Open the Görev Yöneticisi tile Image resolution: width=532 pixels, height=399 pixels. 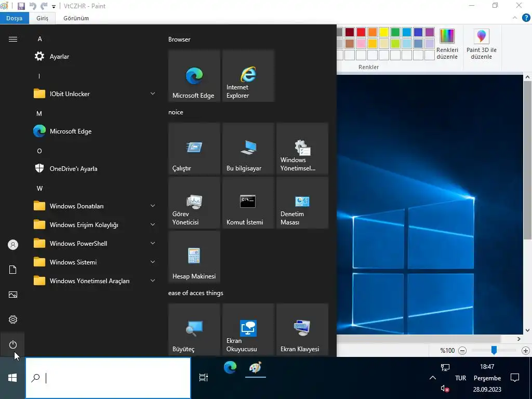(194, 203)
